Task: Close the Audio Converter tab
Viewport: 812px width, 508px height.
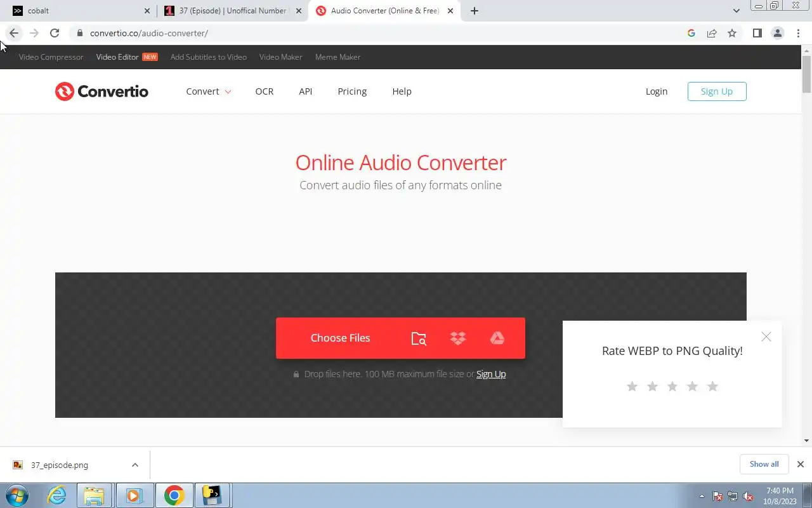Action: (x=450, y=11)
